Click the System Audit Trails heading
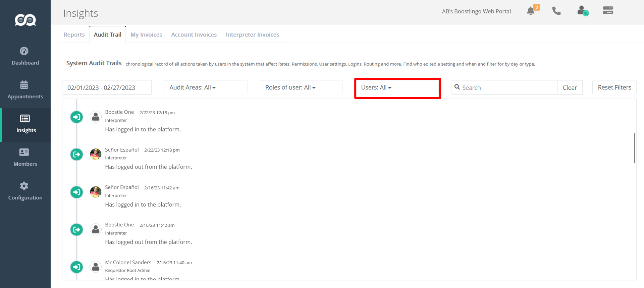This screenshot has height=288, width=644. point(94,63)
